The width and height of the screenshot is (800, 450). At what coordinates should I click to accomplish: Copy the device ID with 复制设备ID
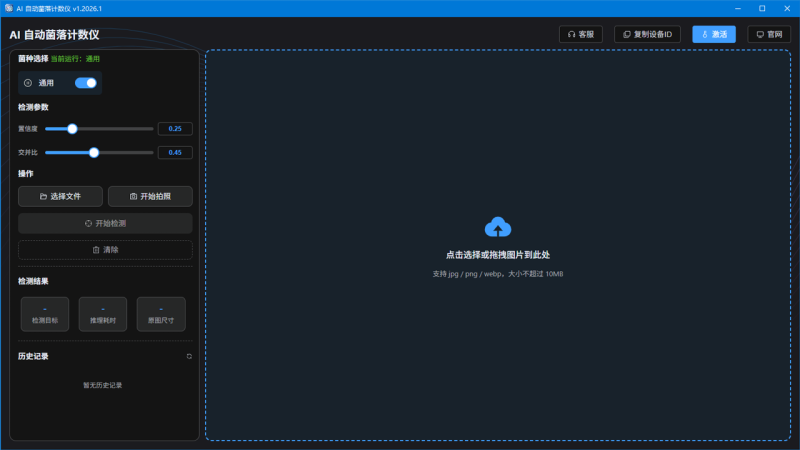coord(647,34)
